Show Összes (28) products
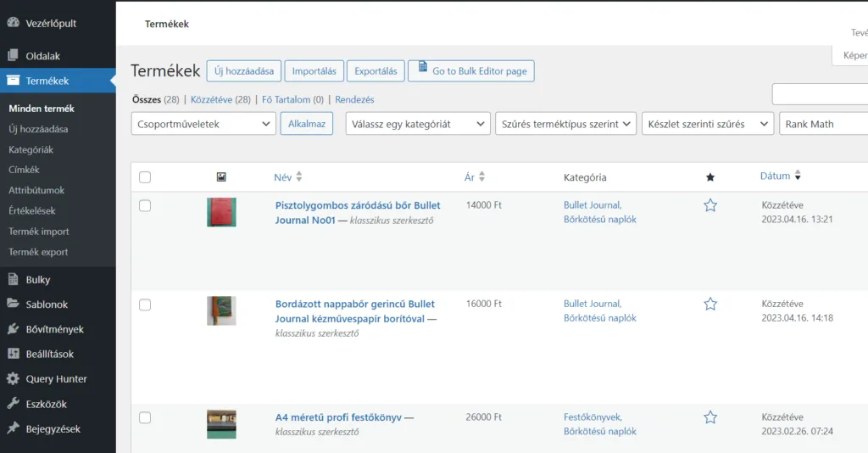The image size is (868, 453). (156, 100)
